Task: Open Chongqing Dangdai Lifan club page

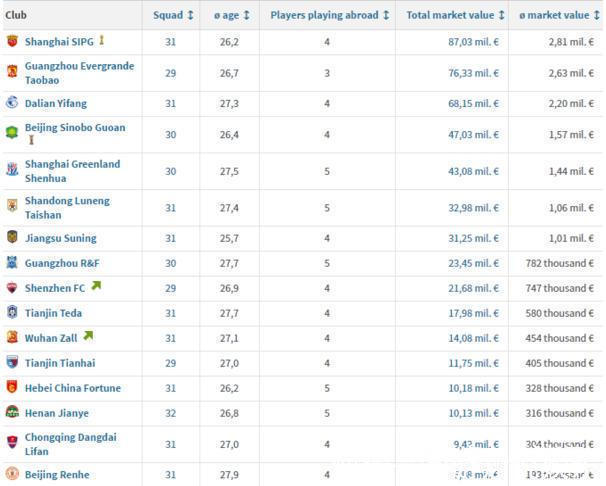Action: 71,444
